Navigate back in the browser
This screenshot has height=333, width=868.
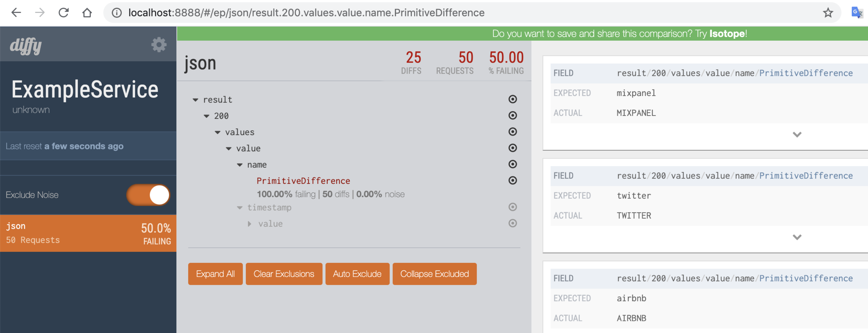[x=16, y=13]
